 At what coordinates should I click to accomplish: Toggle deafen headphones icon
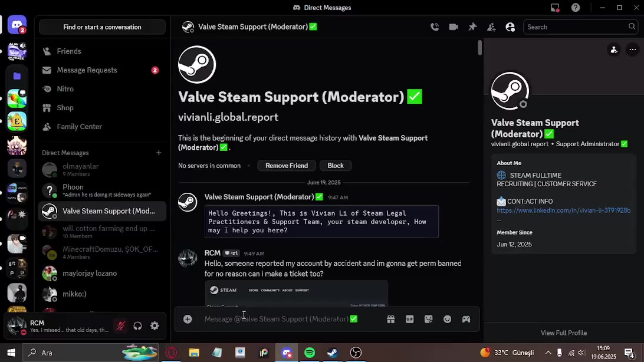[137, 326]
